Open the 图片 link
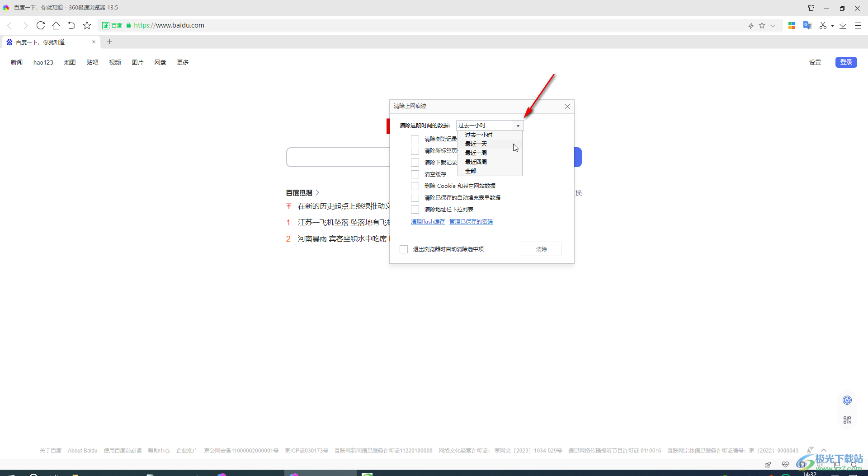 pos(137,62)
